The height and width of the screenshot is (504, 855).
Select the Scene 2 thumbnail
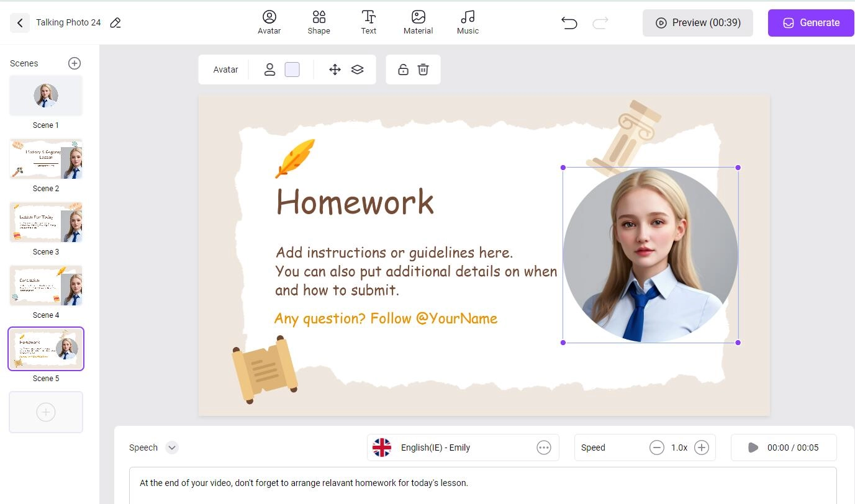pyautogui.click(x=45, y=158)
